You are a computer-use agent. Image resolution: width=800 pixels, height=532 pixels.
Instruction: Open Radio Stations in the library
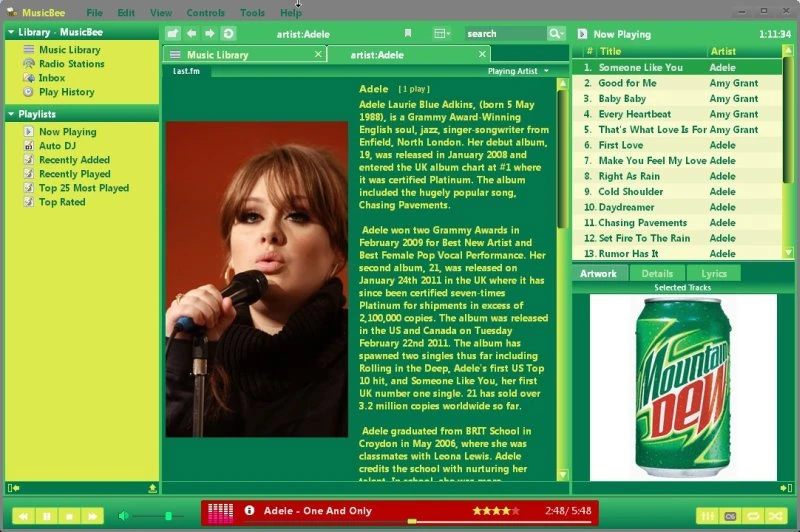(x=71, y=64)
